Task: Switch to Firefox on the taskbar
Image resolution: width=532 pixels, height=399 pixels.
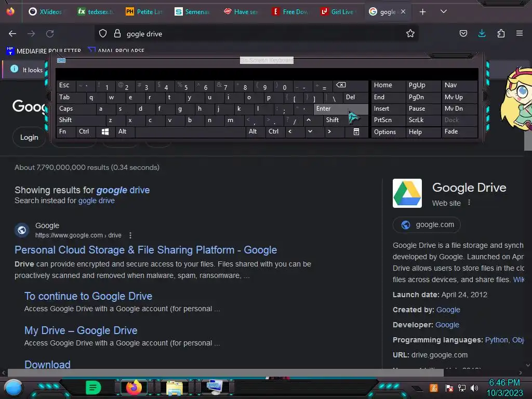Action: pyautogui.click(x=134, y=388)
